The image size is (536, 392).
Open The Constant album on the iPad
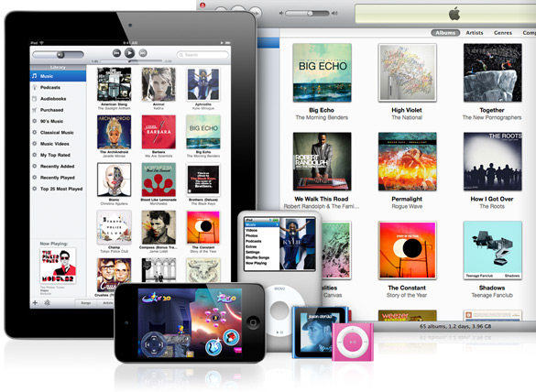[x=203, y=228]
